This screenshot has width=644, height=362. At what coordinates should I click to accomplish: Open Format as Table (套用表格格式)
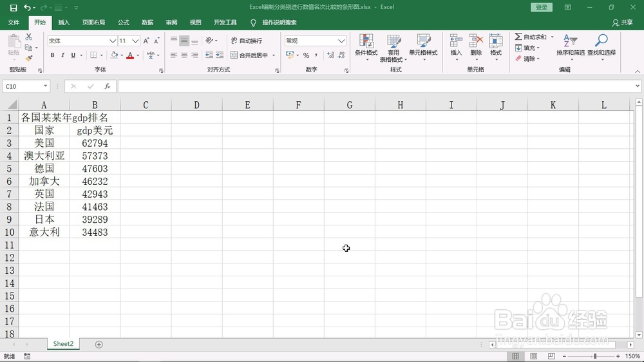tap(393, 48)
